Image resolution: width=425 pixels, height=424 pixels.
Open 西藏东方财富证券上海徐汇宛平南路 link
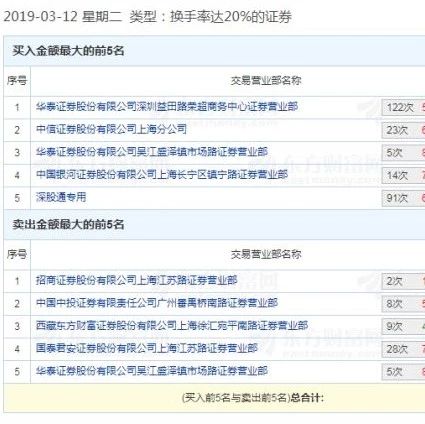pos(172,326)
